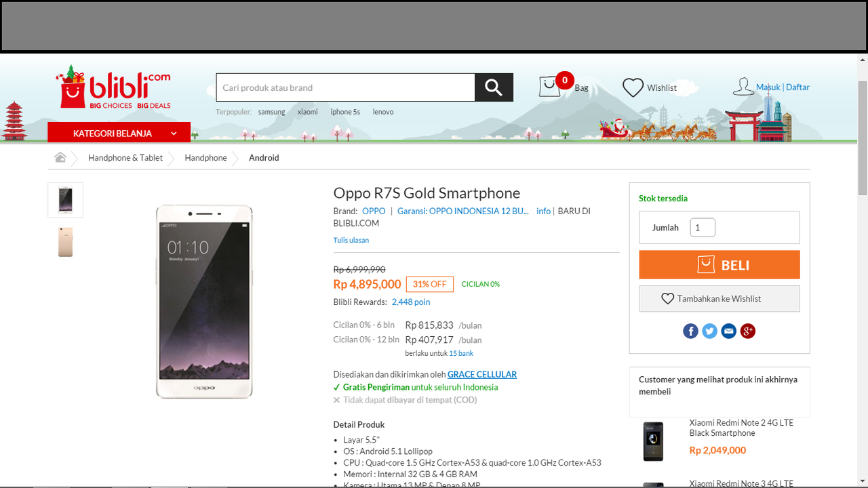Open Handphone breadcrumb
Image resolution: width=868 pixels, height=488 pixels.
(x=205, y=158)
